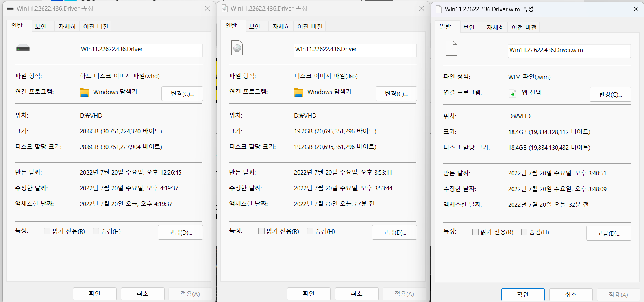The width and height of the screenshot is (644, 302).
Task: Enable 읽기 전용(R) in ISO dialog
Action: [x=261, y=231]
